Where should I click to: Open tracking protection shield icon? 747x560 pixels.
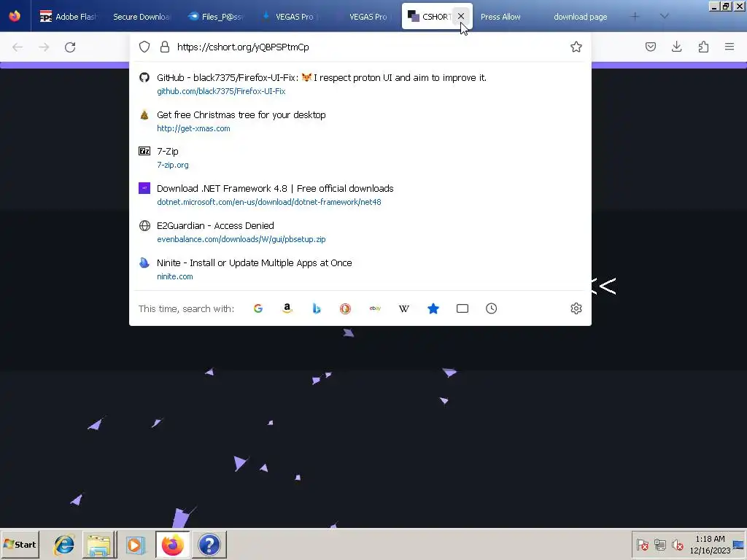click(144, 47)
